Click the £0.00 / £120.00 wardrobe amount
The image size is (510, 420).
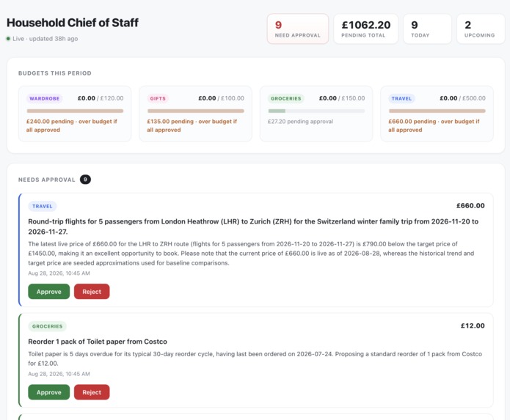[x=101, y=98]
